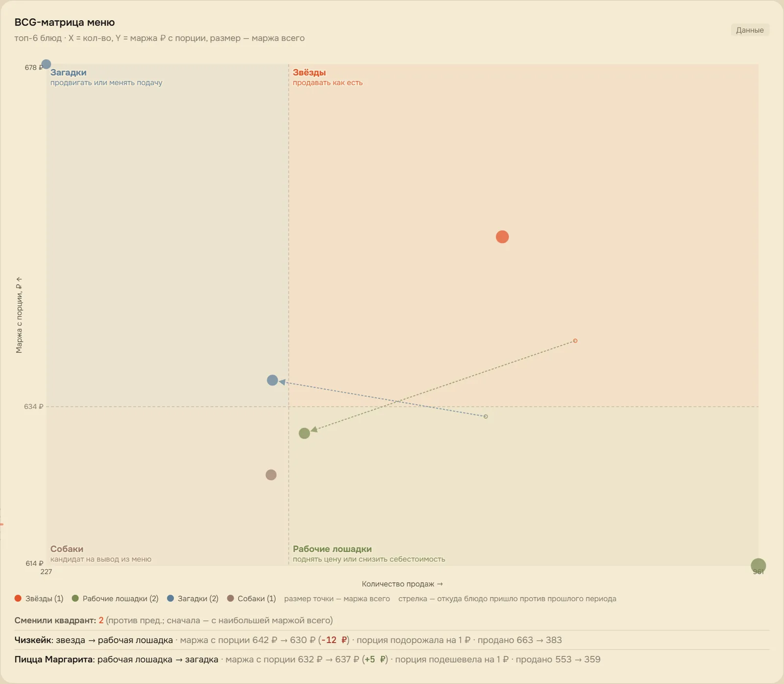Screen dimensions: 784x684
Task: Click 'продано 553 → 359' text
Action: (558, 660)
